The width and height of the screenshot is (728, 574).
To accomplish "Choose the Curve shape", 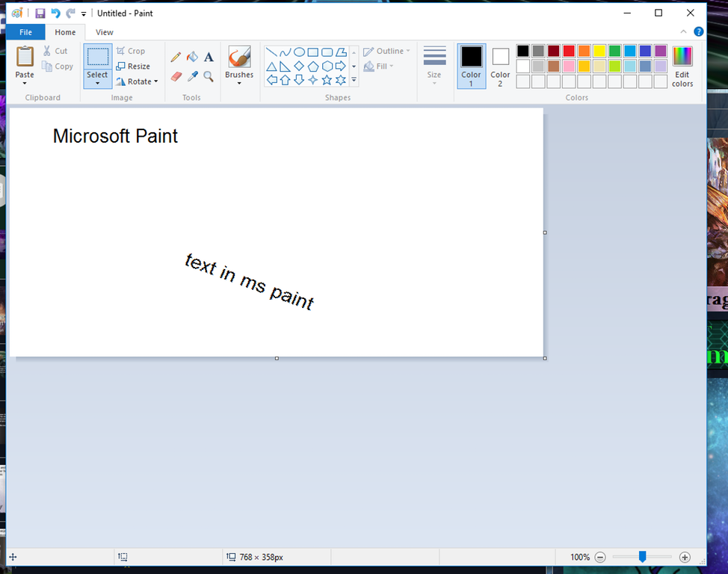I will 285,52.
